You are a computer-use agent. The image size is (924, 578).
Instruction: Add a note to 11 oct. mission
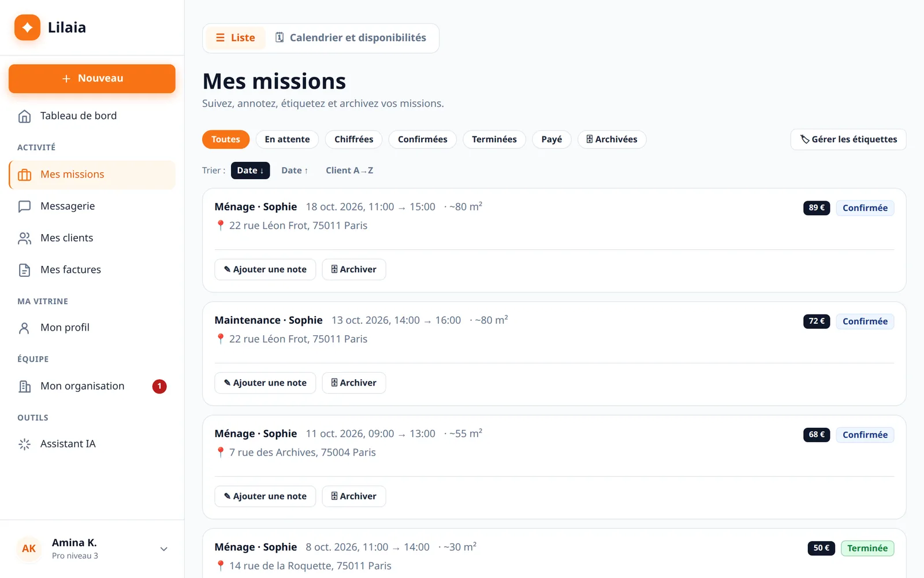pyautogui.click(x=265, y=496)
